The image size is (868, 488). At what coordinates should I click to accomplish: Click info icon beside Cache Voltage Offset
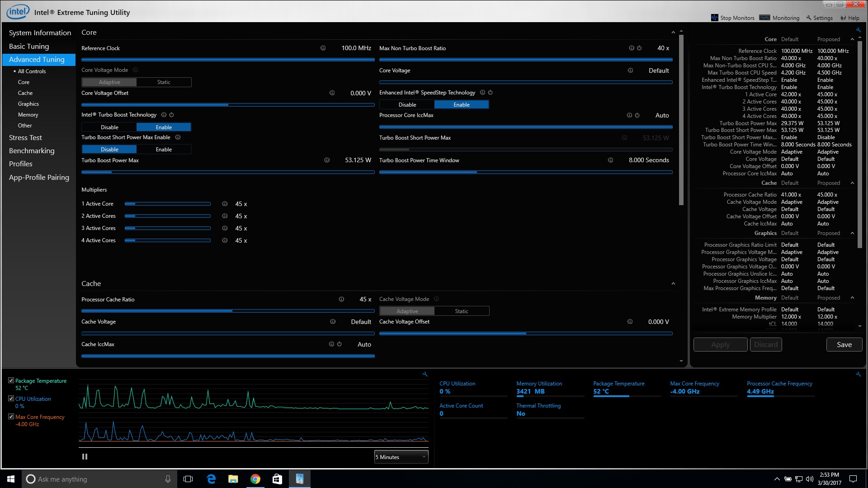(630, 322)
